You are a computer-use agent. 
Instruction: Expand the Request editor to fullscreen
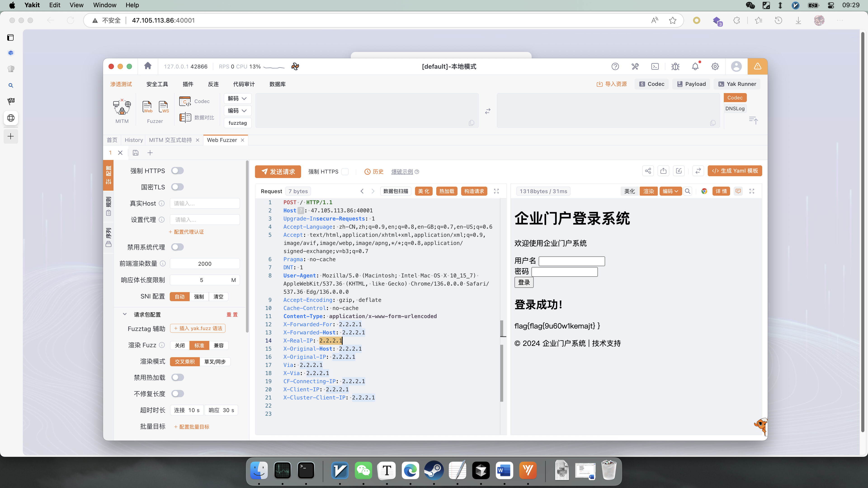pyautogui.click(x=496, y=191)
